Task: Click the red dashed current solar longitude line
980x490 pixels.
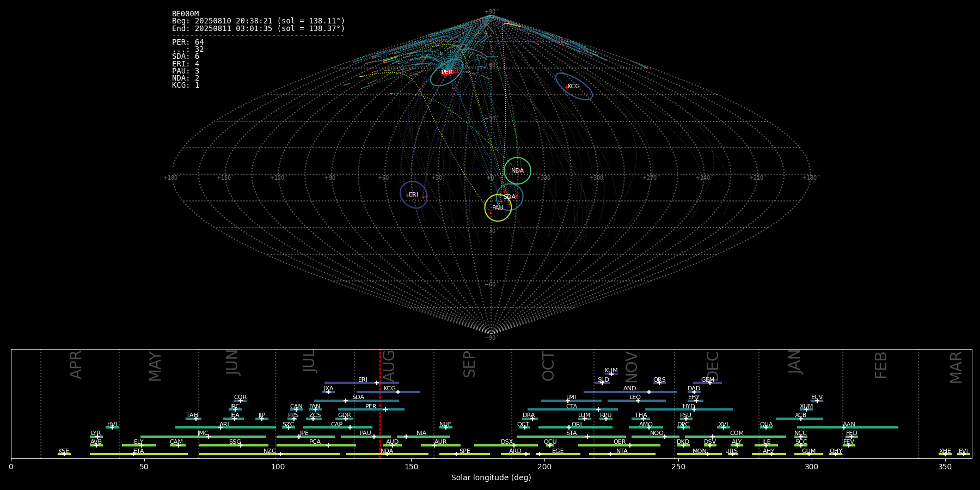Action: pos(380,403)
